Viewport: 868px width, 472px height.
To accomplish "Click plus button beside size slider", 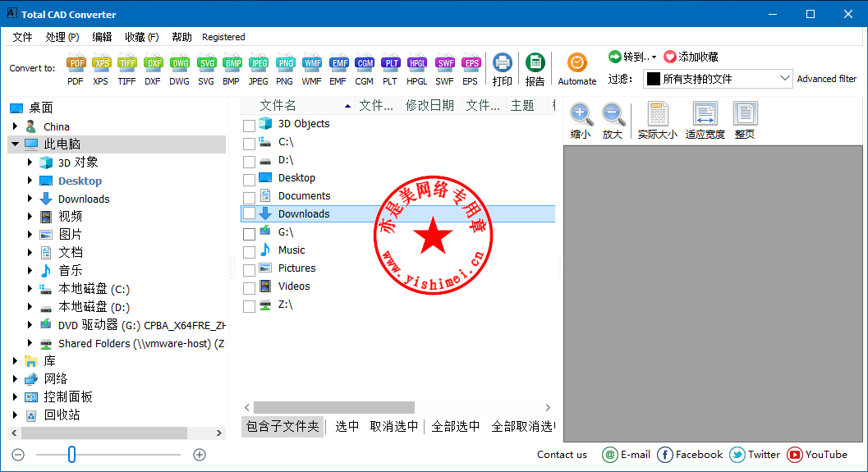I will pyautogui.click(x=200, y=455).
